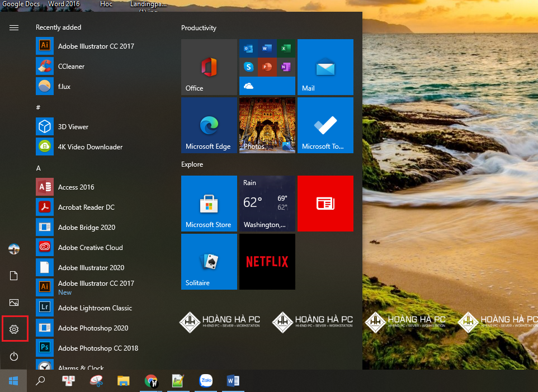Launch Google Chrome from the taskbar
The height and width of the screenshot is (392, 538).
coord(151,381)
